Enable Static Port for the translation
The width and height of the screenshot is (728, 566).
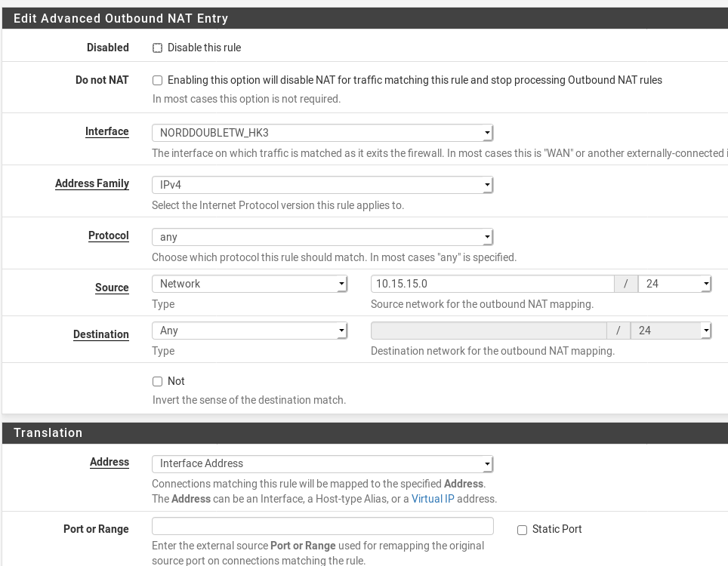point(522,530)
